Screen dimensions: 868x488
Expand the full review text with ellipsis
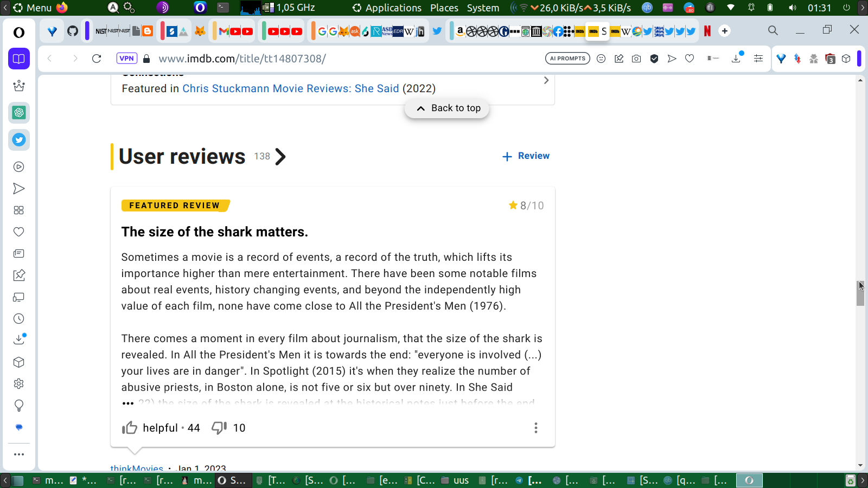coord(128,403)
